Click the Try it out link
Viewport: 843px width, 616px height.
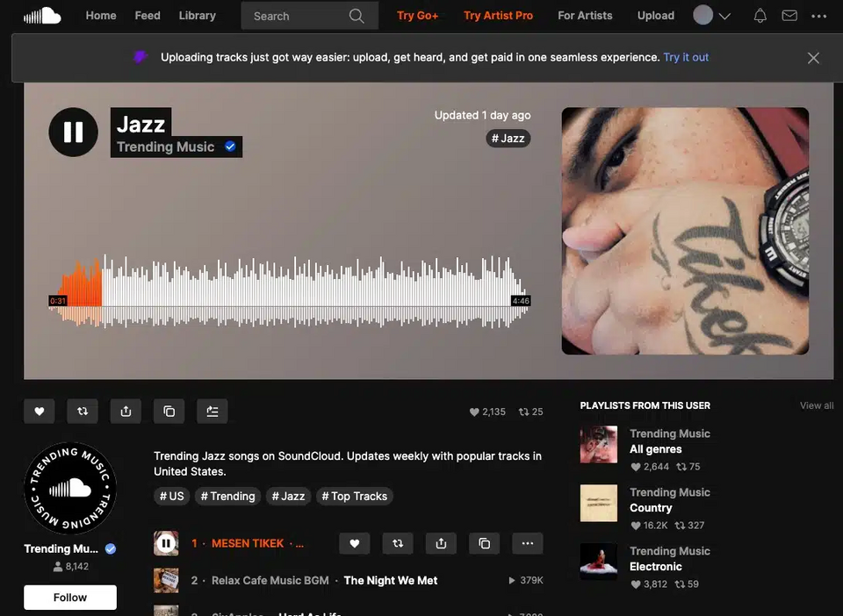point(686,57)
